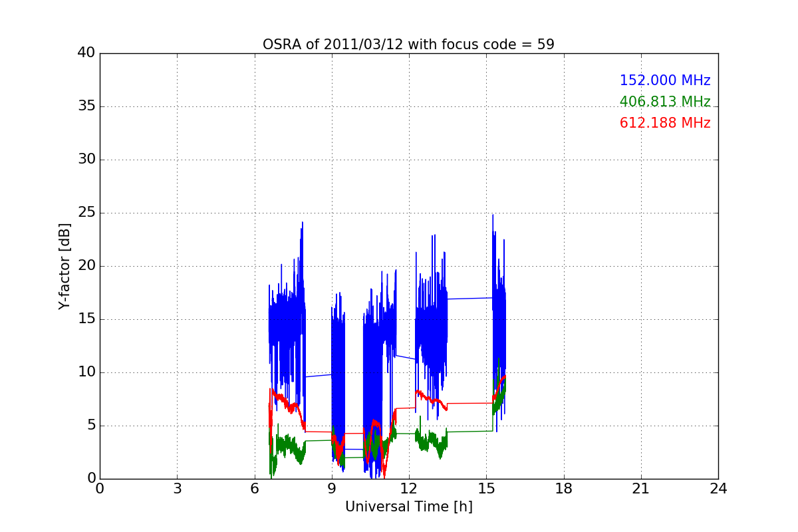The image size is (798, 532).
Task: Click the y-axis tick value 10
Action: 86,372
